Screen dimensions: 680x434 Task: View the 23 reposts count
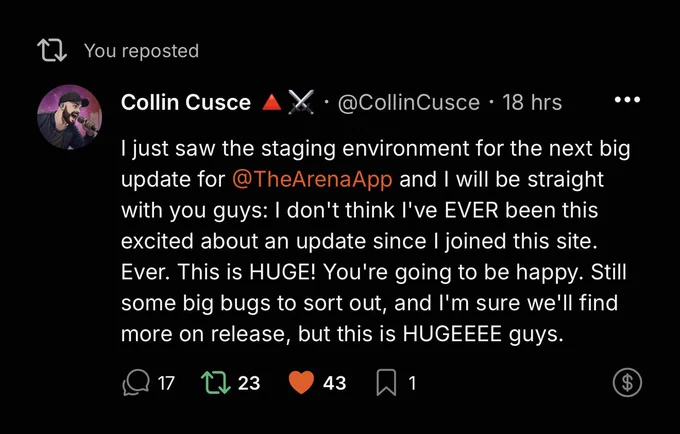[x=249, y=383]
